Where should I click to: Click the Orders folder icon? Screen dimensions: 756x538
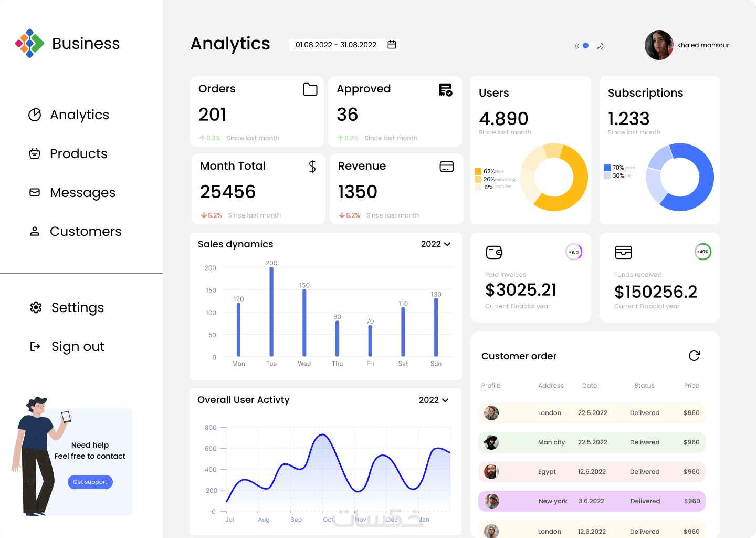[310, 90]
